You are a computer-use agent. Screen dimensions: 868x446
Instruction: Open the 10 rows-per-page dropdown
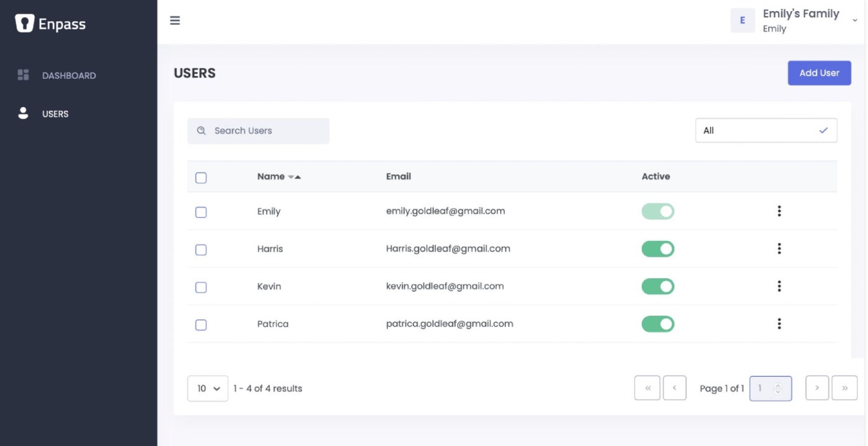[x=208, y=388]
